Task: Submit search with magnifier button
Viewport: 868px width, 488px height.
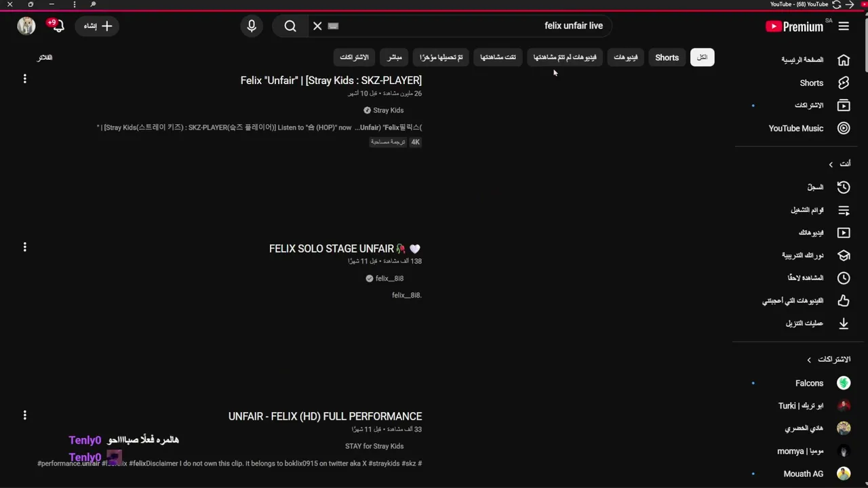Action: coord(290,26)
